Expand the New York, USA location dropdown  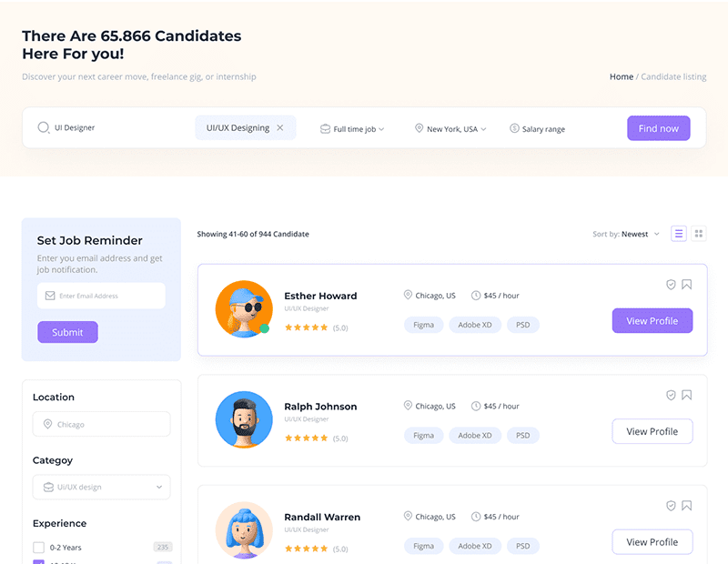click(x=450, y=129)
